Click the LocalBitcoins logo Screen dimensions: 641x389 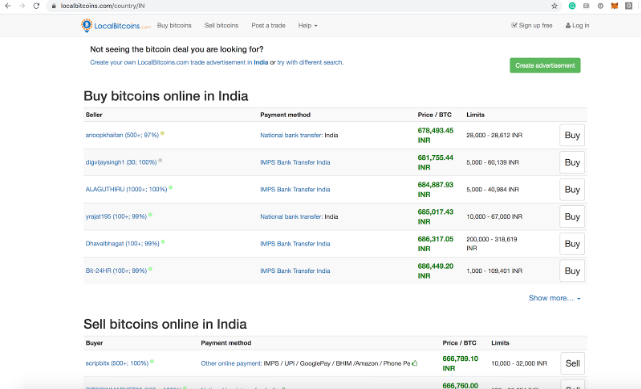pos(116,25)
